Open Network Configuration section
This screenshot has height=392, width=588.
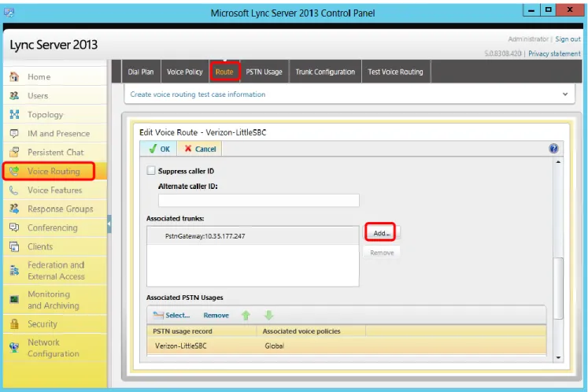[x=55, y=348]
